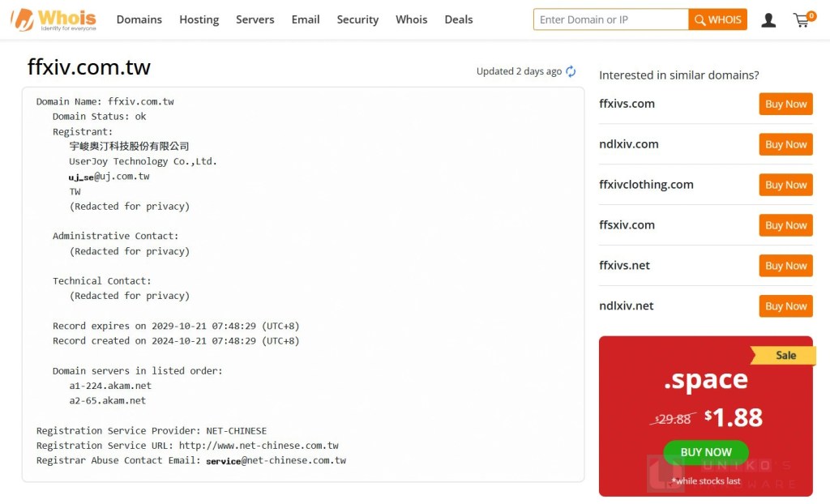Open the Domains menu
830x504 pixels.
coord(139,19)
